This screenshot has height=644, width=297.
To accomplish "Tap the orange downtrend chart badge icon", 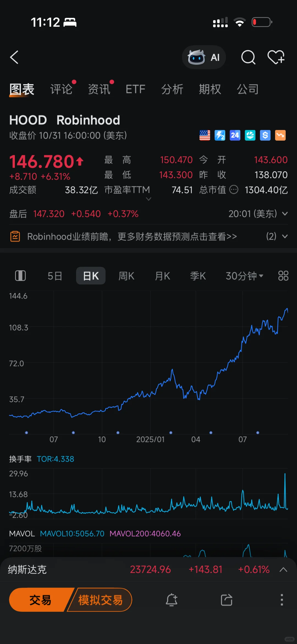I will [x=280, y=135].
